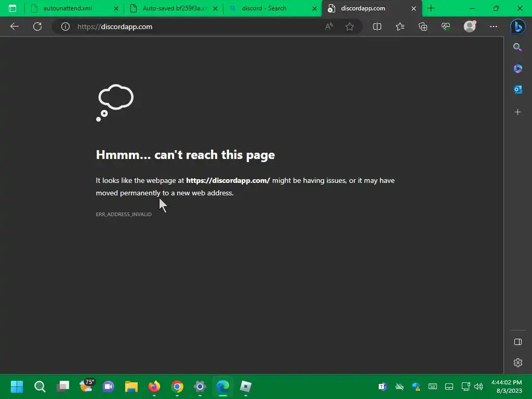Select the discordapp.com tab

point(372,8)
